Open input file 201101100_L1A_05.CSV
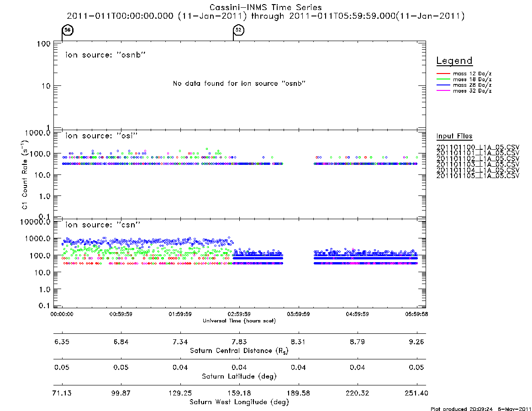The image size is (532, 411). coord(478,148)
